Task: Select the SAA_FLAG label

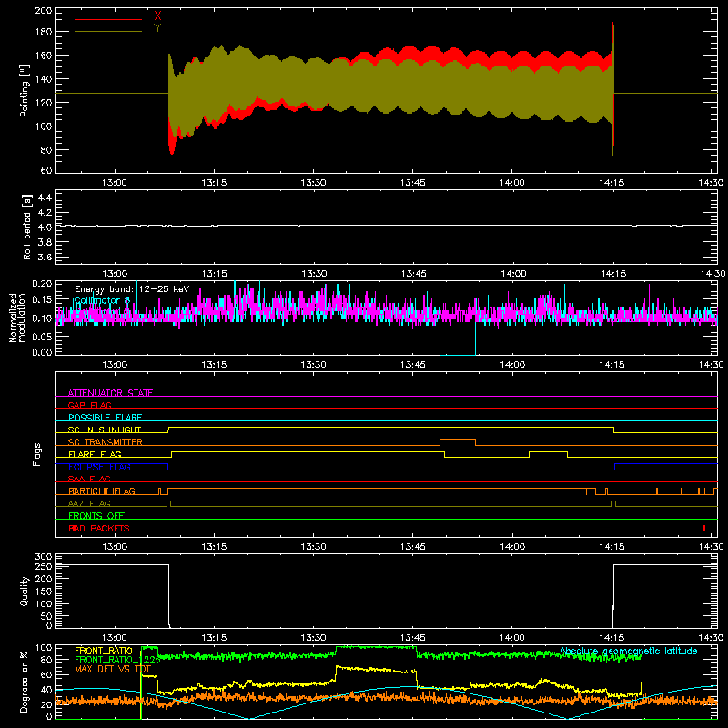Action: (x=89, y=479)
